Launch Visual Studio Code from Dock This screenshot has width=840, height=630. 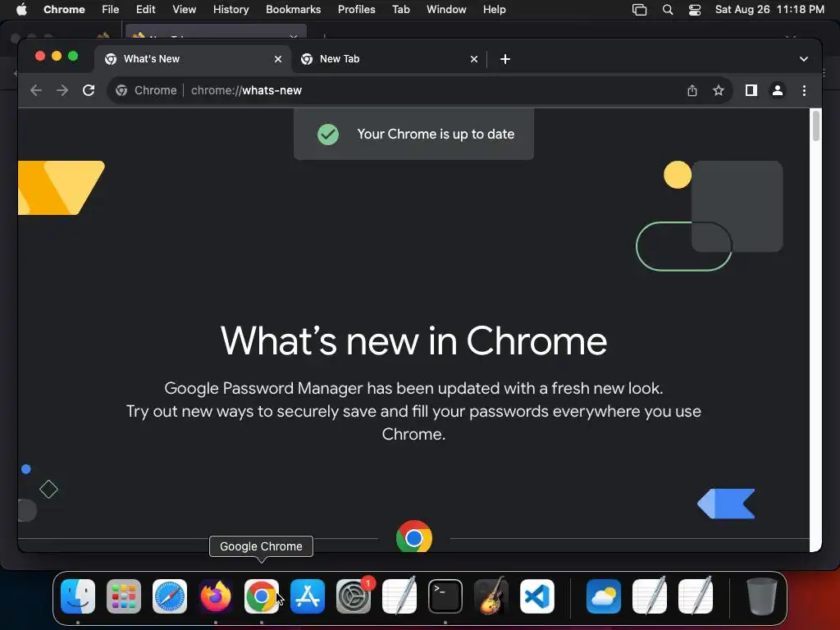coord(537,596)
